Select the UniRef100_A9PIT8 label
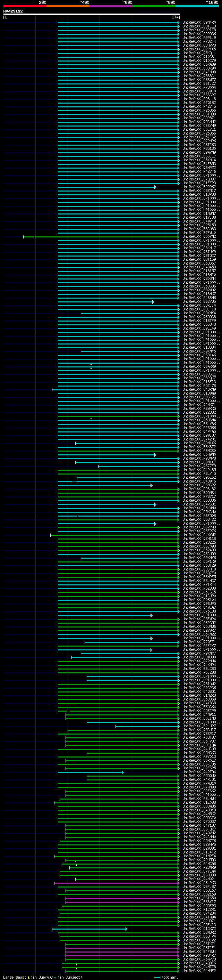 (x=199, y=30)
